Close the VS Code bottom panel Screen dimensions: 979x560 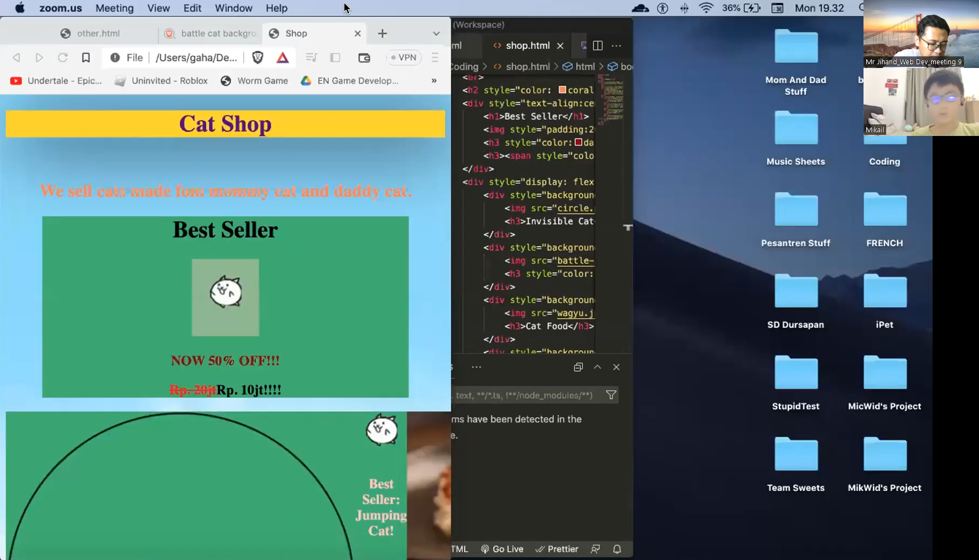pyautogui.click(x=616, y=367)
